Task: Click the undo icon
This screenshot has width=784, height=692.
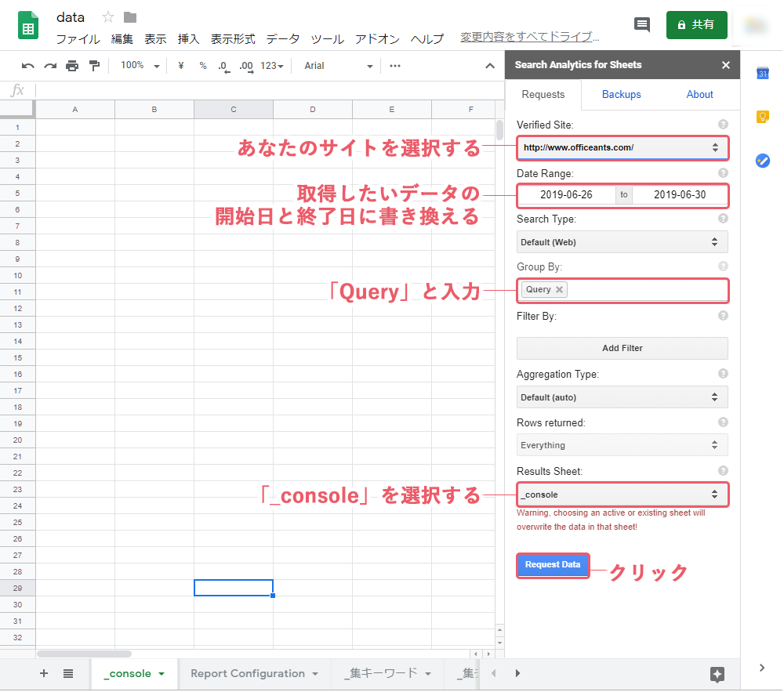Action: (28, 66)
